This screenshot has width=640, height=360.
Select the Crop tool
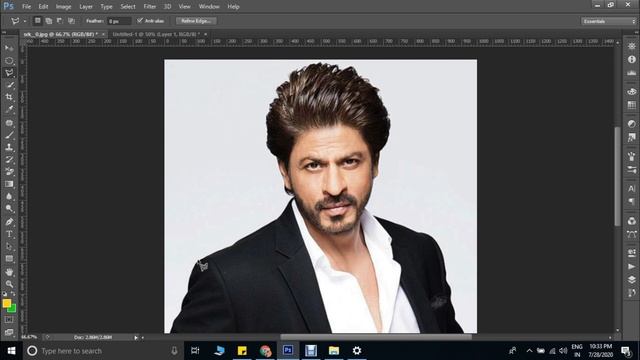click(x=9, y=98)
